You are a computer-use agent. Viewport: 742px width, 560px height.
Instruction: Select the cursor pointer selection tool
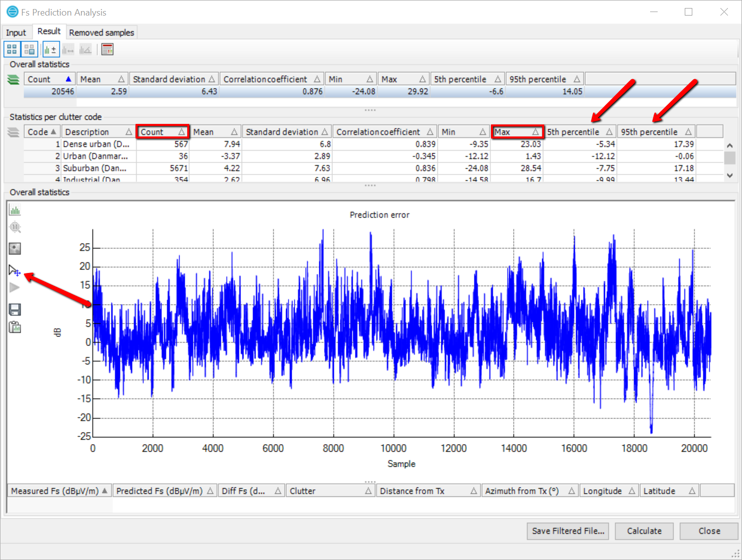point(15,271)
